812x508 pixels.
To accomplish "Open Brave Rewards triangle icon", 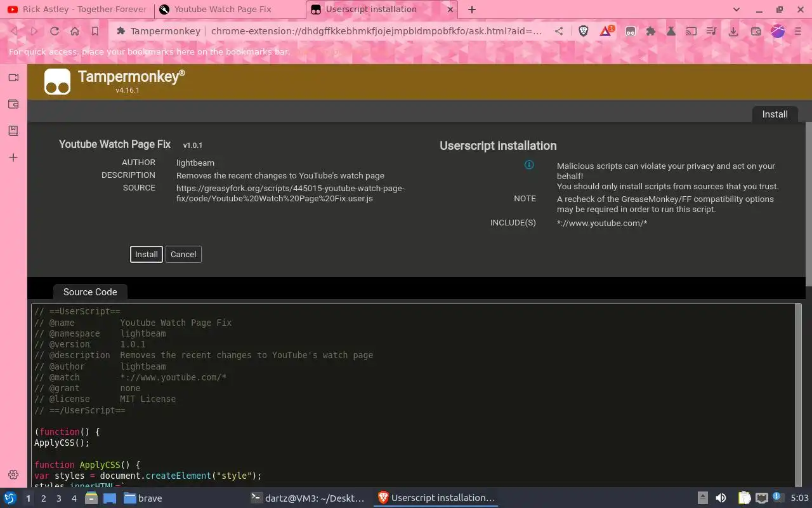I will pos(606,31).
